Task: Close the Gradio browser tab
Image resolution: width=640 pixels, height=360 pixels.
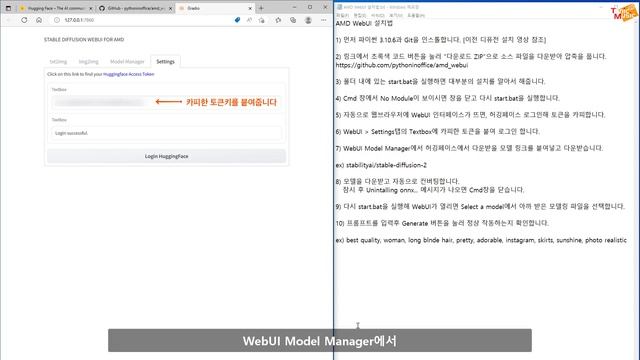Action: click(250, 8)
